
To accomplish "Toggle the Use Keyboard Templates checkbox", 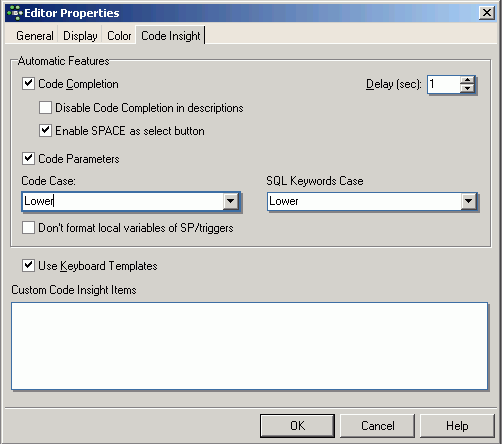I will pyautogui.click(x=28, y=266).
